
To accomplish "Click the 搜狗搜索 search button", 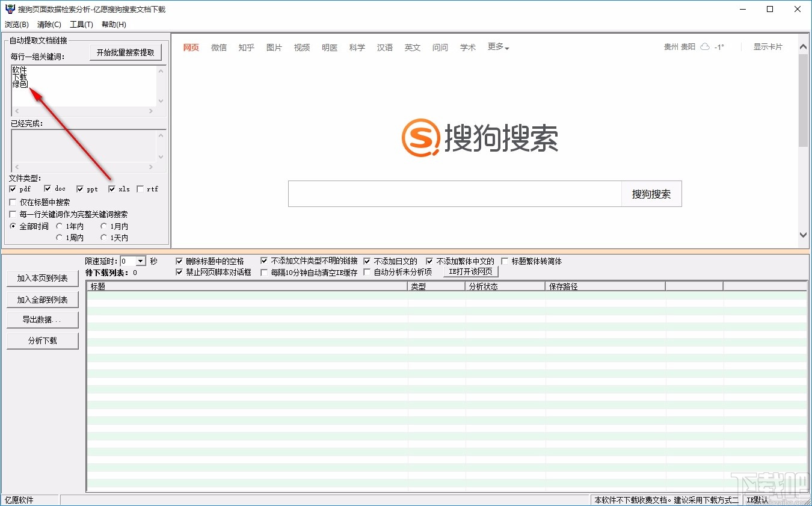I will point(651,194).
